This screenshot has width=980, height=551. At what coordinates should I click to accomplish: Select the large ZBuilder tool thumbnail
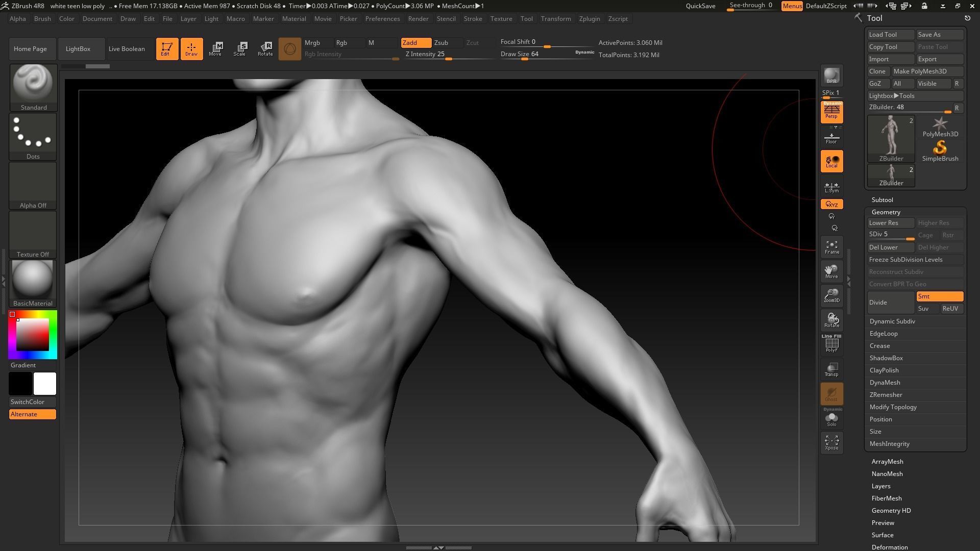point(891,139)
